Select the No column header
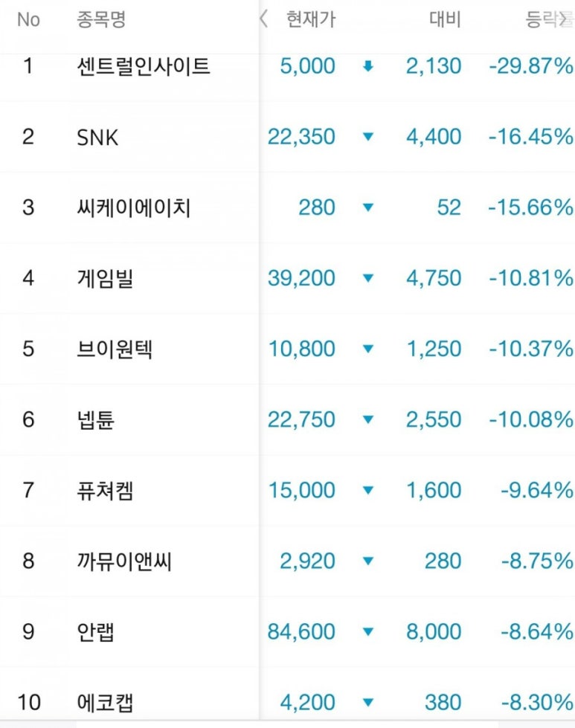The height and width of the screenshot is (728, 575). 28,19
